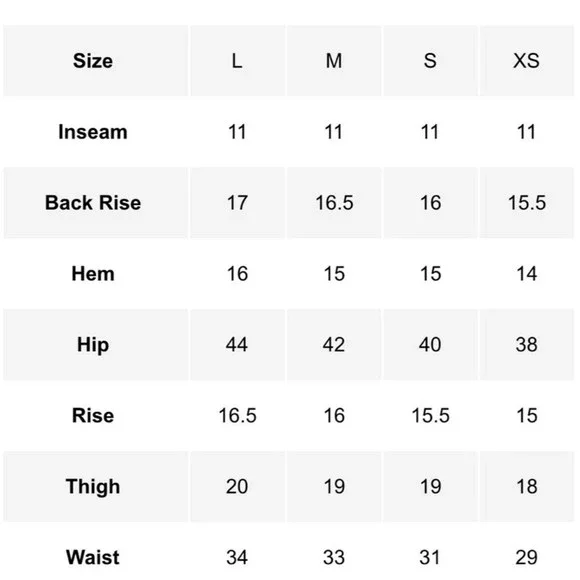The image size is (580, 580).
Task: Click the Back Rise row label
Action: [93, 203]
